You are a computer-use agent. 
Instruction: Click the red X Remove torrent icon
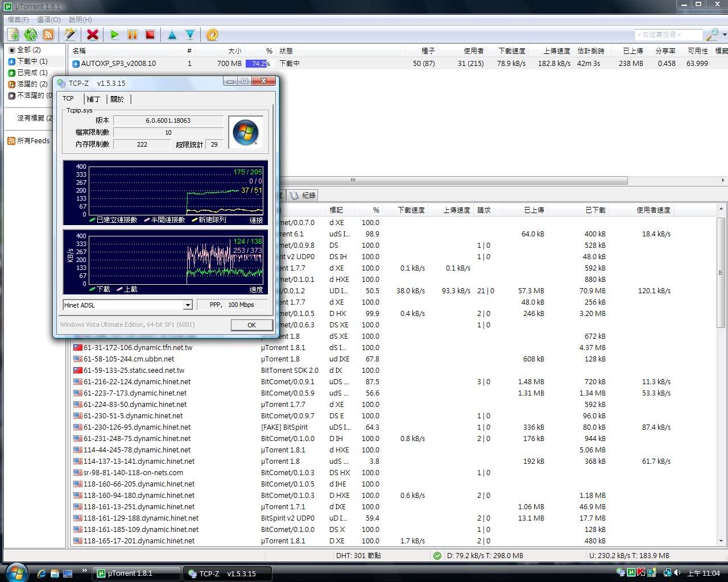click(93, 35)
